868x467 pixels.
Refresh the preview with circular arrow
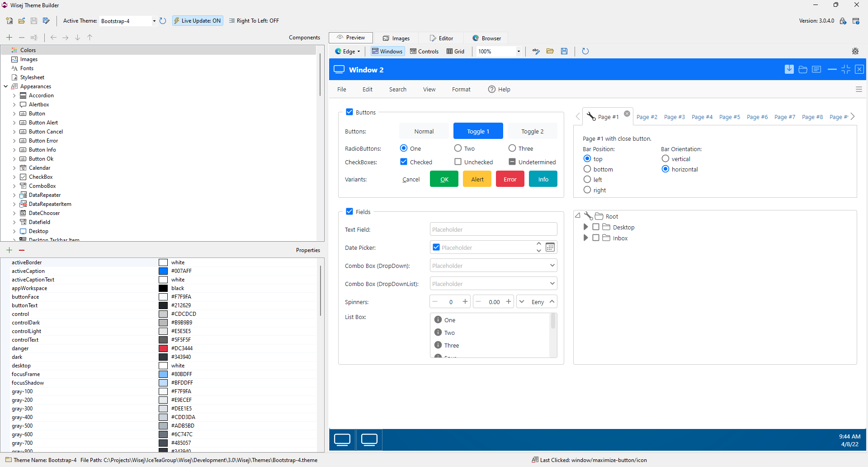tap(585, 51)
